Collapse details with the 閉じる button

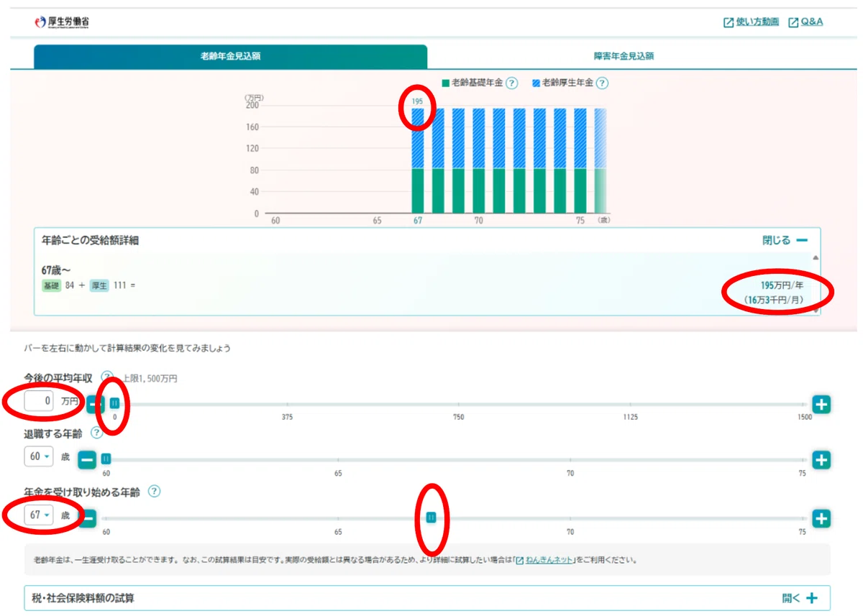tap(785, 241)
